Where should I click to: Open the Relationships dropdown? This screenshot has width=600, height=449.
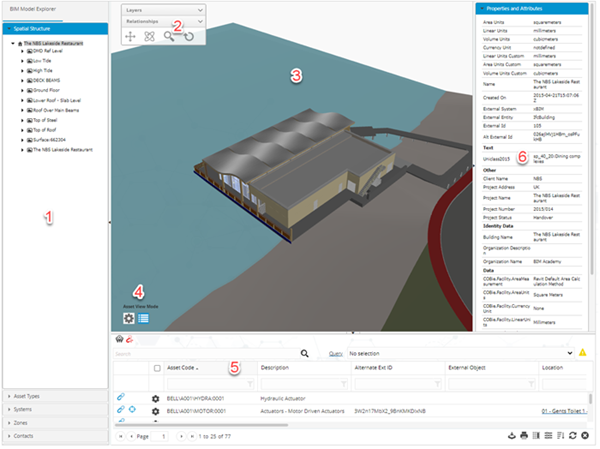(x=164, y=19)
